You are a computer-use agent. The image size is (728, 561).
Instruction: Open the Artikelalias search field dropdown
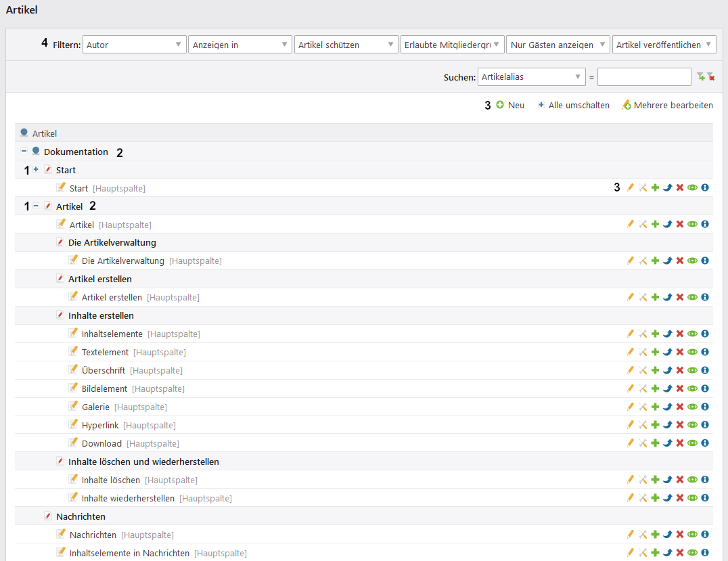pos(531,77)
